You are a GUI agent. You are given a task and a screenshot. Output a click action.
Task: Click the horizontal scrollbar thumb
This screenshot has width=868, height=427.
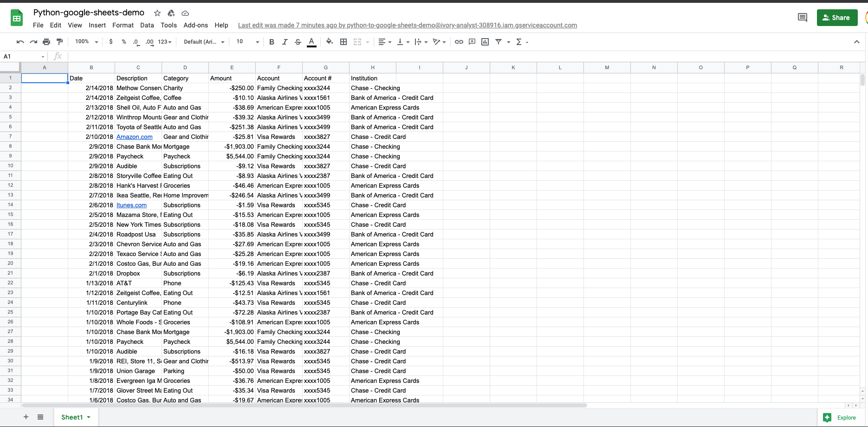(x=304, y=405)
